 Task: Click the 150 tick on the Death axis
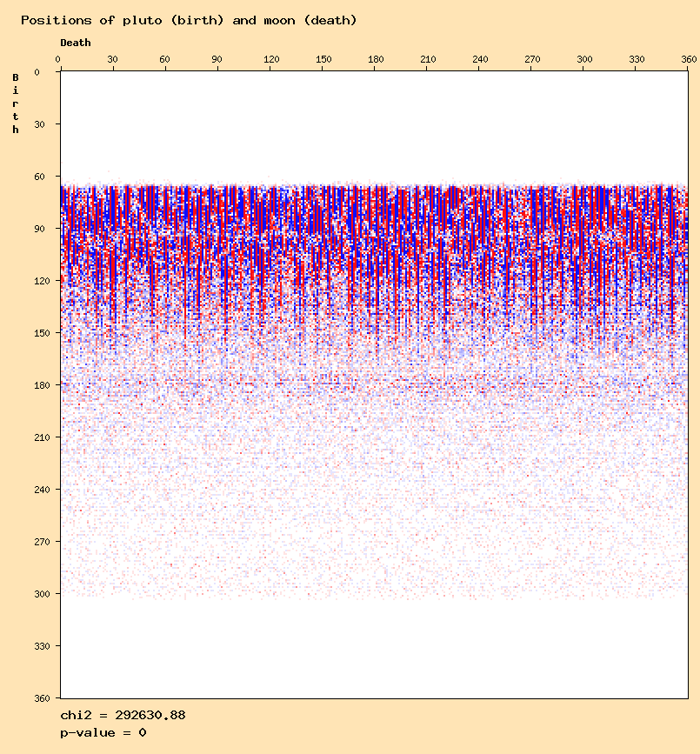[323, 59]
